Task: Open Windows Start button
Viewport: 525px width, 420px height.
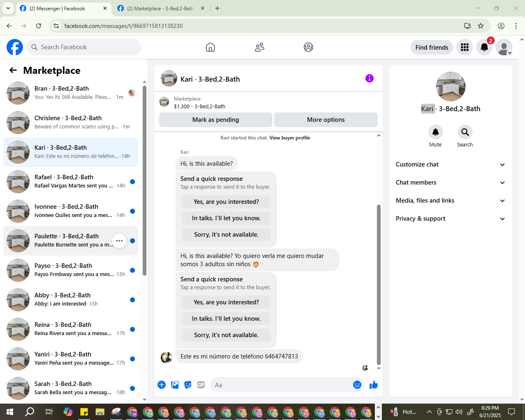Action: coord(10,412)
